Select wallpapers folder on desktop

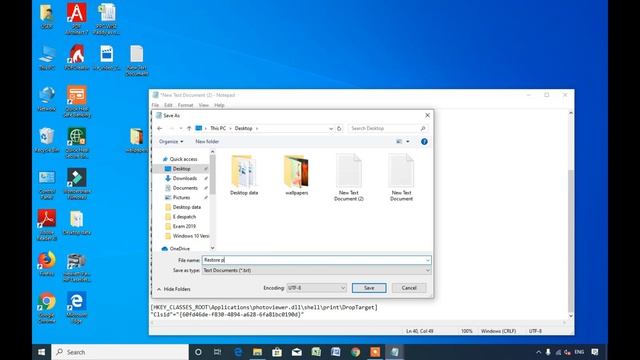click(x=136, y=140)
